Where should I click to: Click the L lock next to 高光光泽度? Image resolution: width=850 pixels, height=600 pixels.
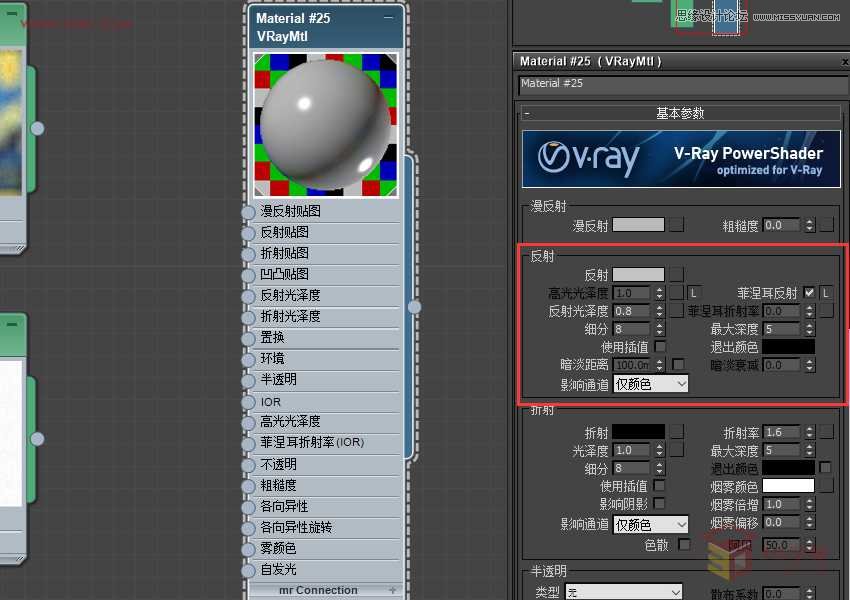[x=696, y=292]
